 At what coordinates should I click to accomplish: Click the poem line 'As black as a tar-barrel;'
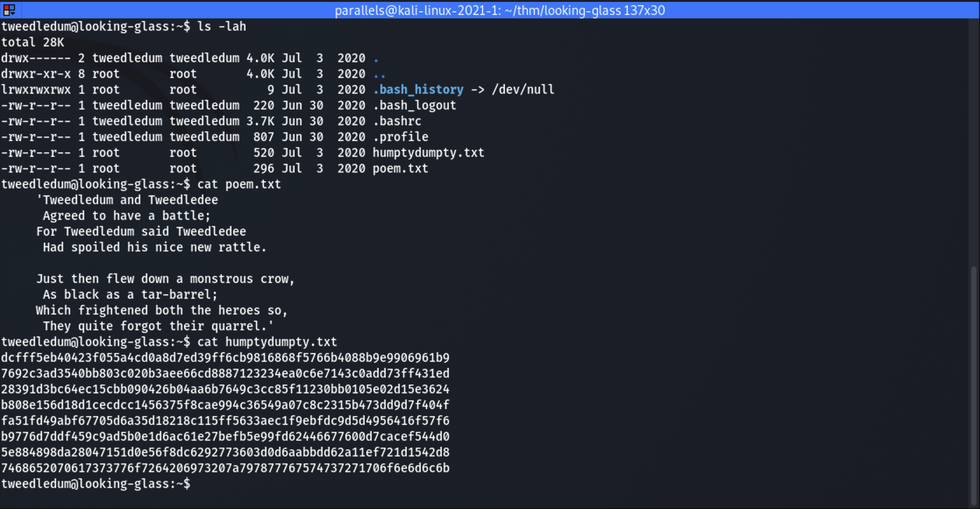[130, 295]
